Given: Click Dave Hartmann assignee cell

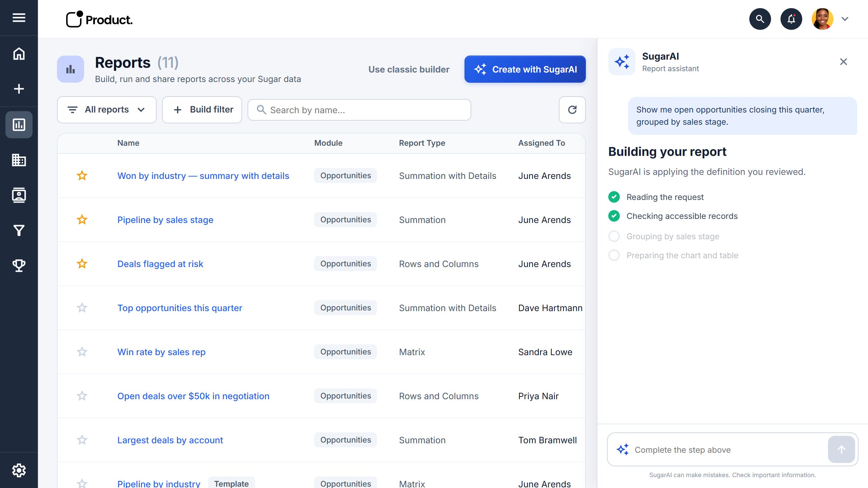Looking at the screenshot, I should click(x=550, y=308).
